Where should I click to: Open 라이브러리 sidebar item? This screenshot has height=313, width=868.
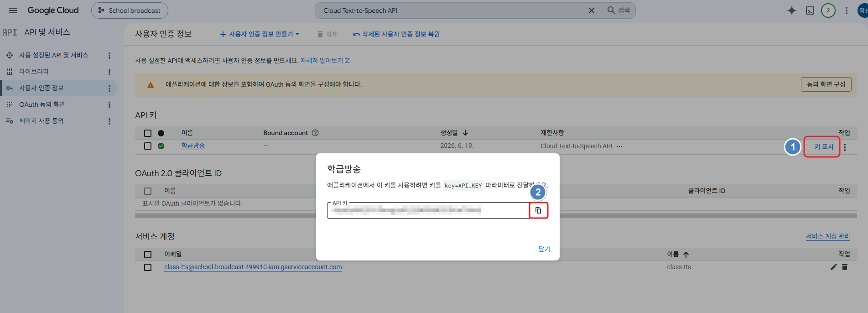(x=34, y=72)
